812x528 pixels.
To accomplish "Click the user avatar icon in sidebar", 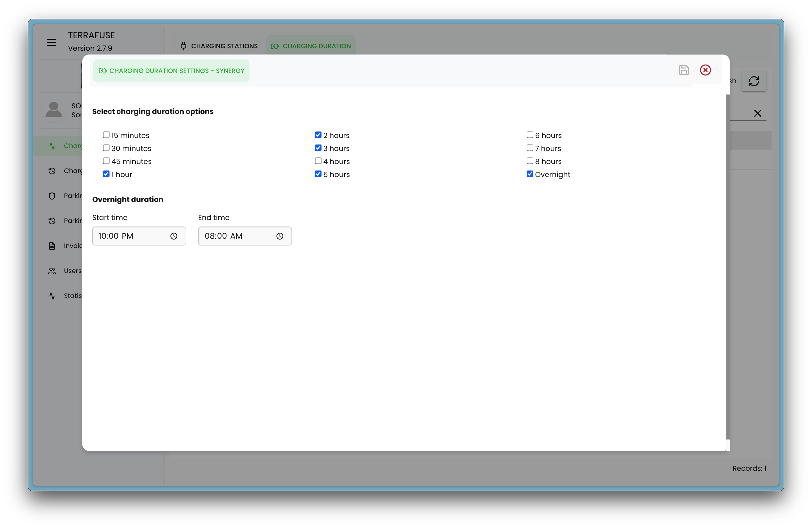I will [x=53, y=110].
